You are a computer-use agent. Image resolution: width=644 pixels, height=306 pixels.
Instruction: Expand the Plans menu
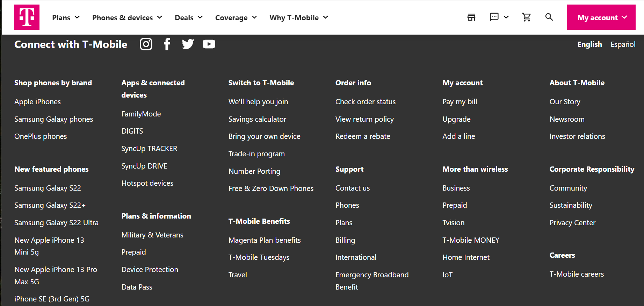tap(66, 17)
